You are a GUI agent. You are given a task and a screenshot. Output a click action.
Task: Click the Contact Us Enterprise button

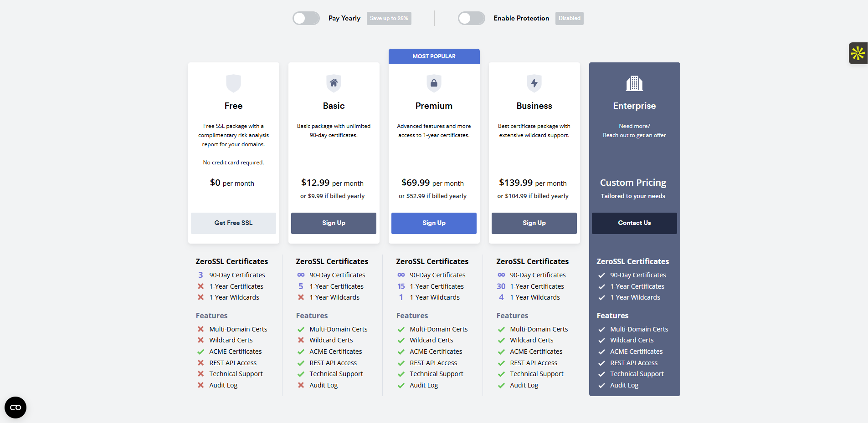(634, 223)
